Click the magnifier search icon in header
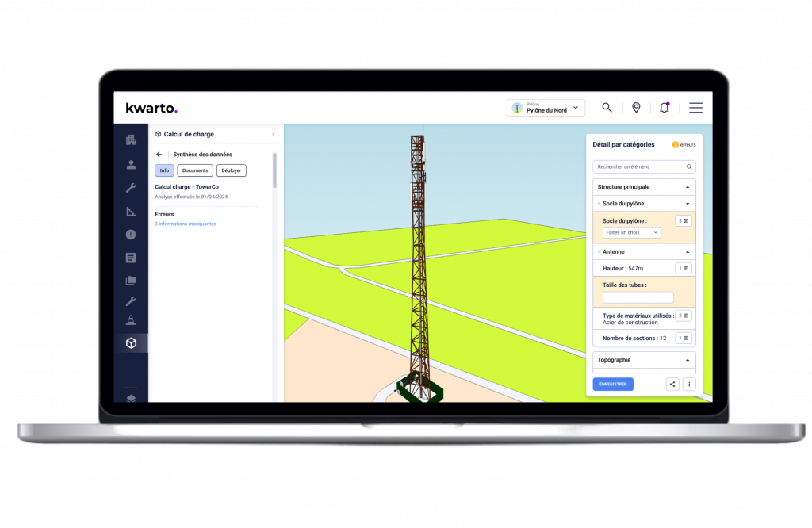 607,108
